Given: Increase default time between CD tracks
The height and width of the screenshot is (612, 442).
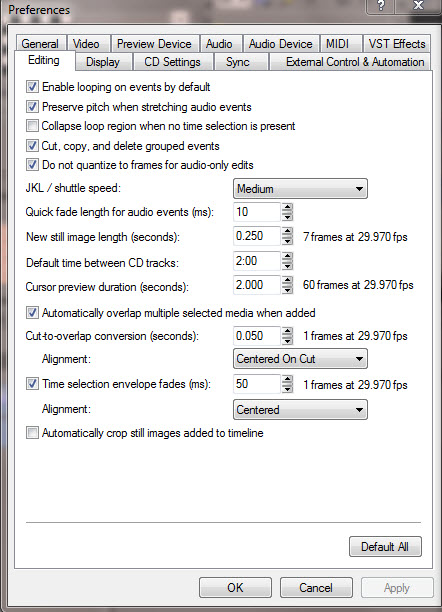Looking at the screenshot, I should [287, 256].
